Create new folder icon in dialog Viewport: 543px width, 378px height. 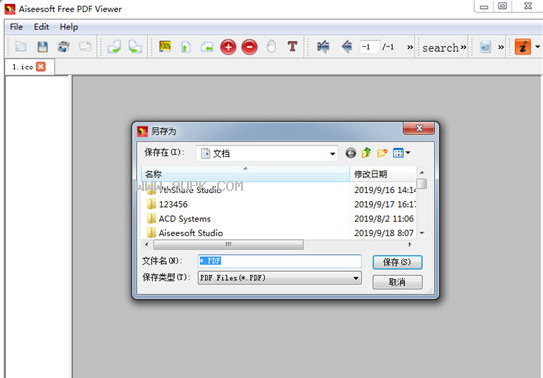(x=382, y=153)
